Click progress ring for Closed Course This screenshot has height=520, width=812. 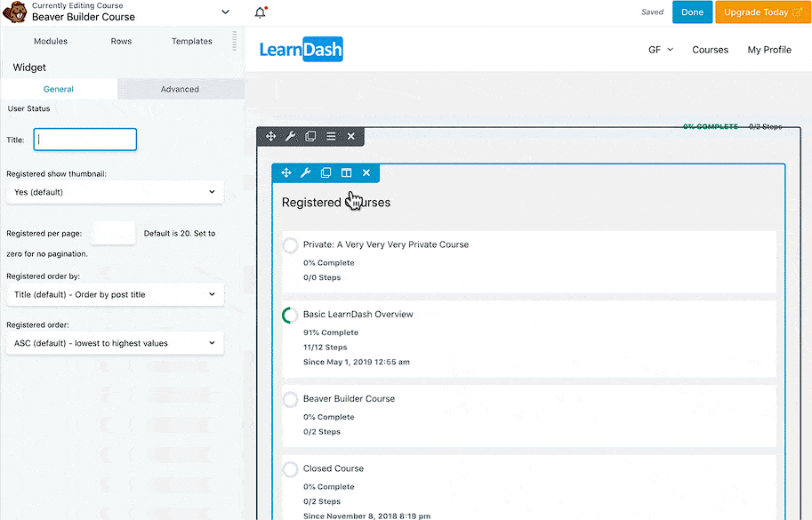pyautogui.click(x=290, y=469)
